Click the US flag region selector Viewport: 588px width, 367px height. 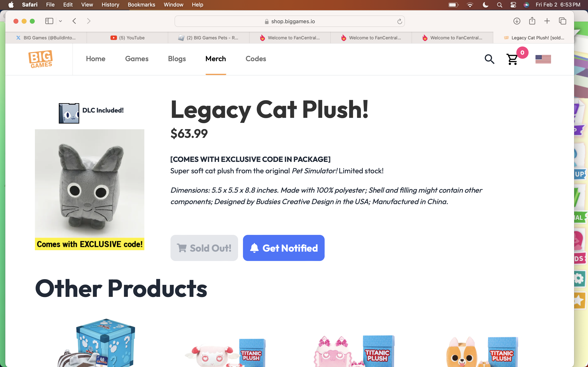543,59
